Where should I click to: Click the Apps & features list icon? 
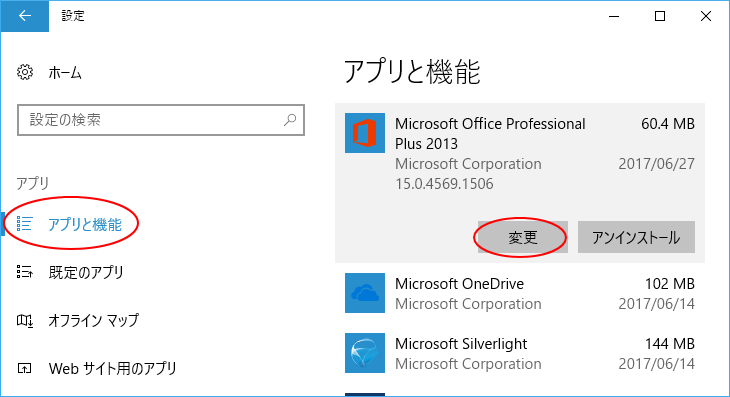click(x=24, y=224)
